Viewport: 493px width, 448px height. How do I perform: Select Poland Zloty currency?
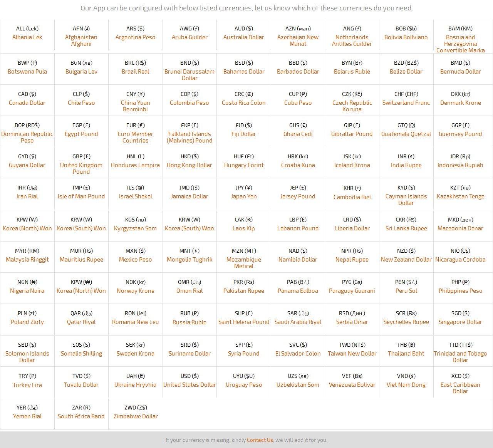point(27,322)
